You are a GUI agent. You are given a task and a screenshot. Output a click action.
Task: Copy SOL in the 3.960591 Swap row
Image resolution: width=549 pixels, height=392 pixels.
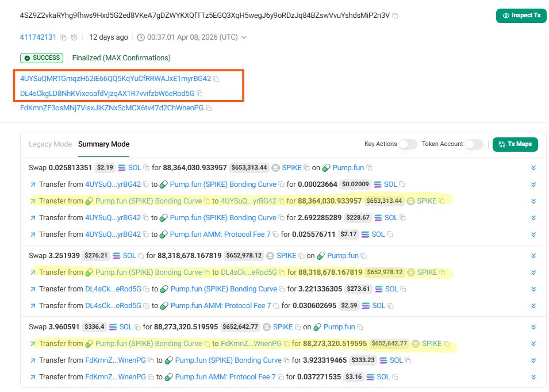137,328
